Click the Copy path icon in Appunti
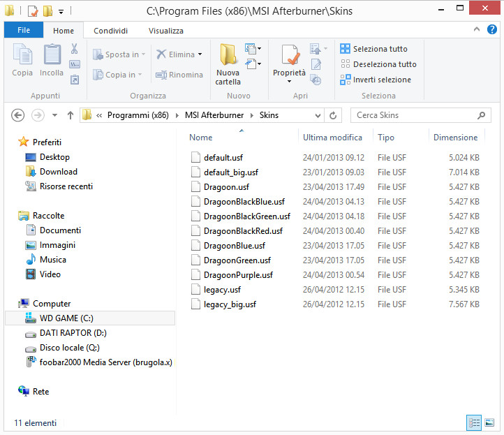This screenshot has width=504, height=435. coord(75,64)
